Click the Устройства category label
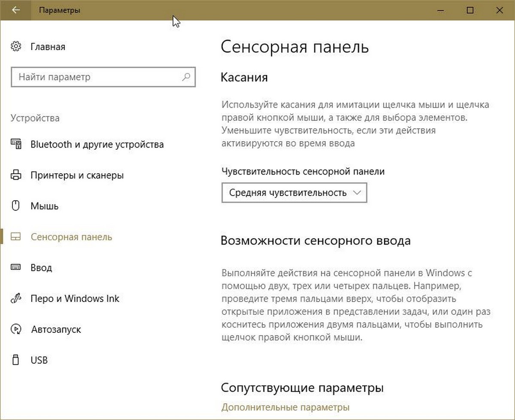515x420 pixels. point(35,118)
